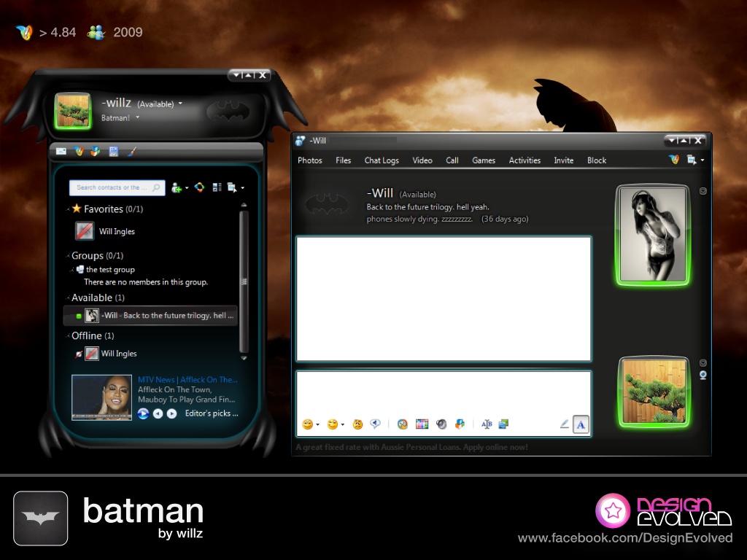Click the grey speaker sound icon
747x560 pixels.
441,424
